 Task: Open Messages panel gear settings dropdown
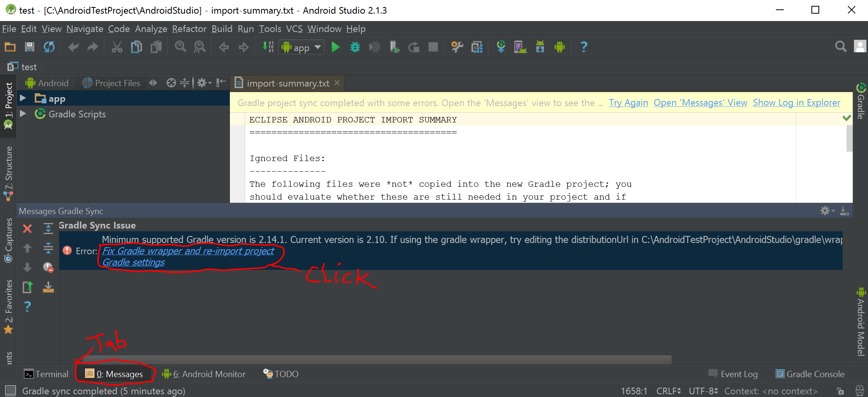827,211
